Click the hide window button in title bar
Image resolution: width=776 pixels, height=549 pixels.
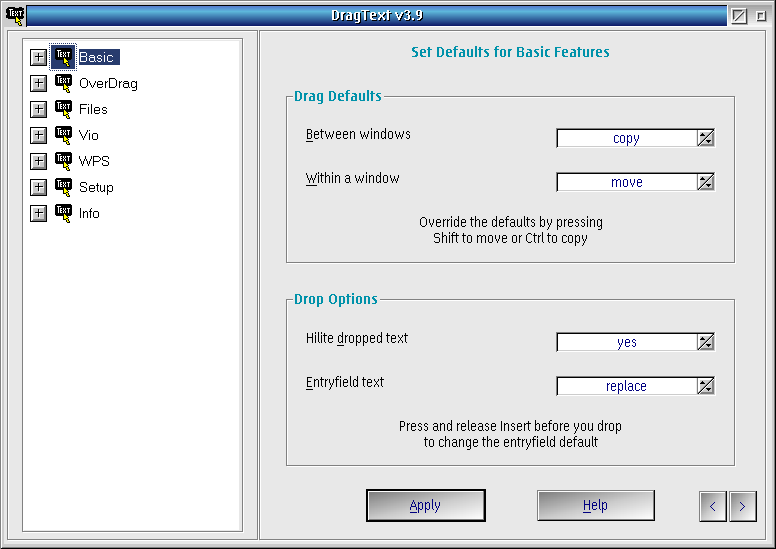point(739,16)
